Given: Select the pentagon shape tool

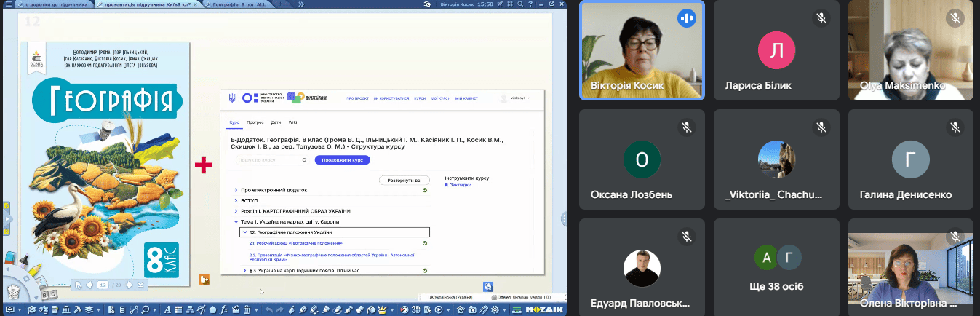Looking at the screenshot, I should tap(212, 309).
